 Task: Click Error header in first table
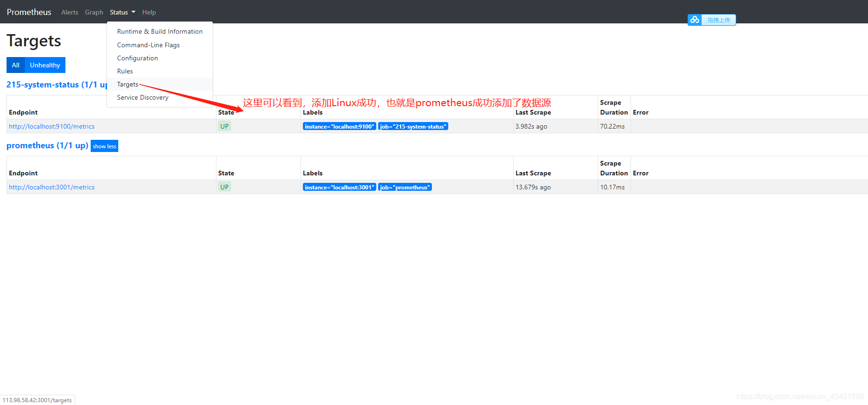(641, 112)
